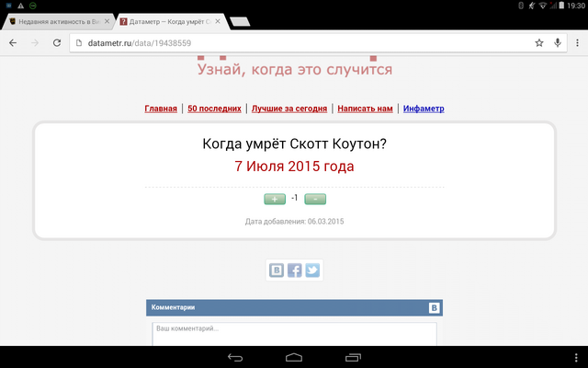Bookmark this page with the star icon
The width and height of the screenshot is (588, 368).
[539, 43]
